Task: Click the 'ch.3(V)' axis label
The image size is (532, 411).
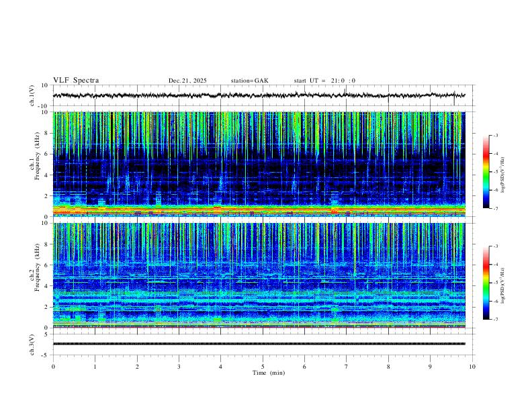Action: [x=32, y=345]
